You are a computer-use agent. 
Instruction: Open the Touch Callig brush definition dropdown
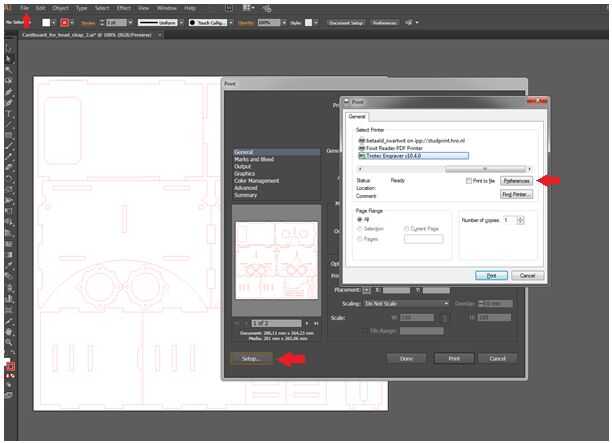tap(231, 23)
